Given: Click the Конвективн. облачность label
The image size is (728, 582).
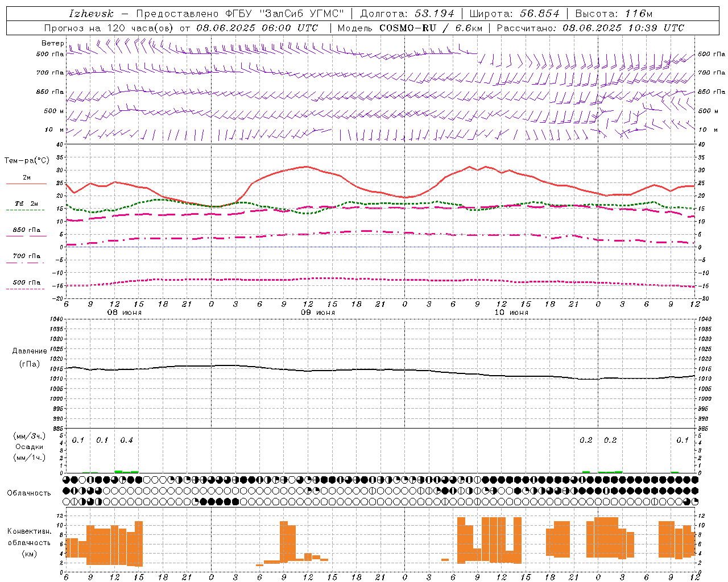Looking at the screenshot, I should point(29,537).
